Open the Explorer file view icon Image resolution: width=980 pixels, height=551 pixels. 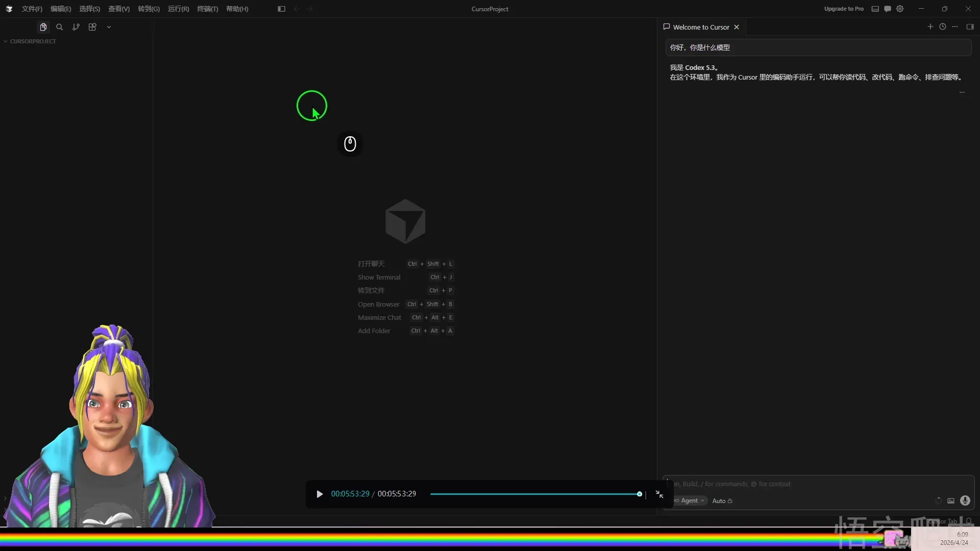(x=43, y=27)
